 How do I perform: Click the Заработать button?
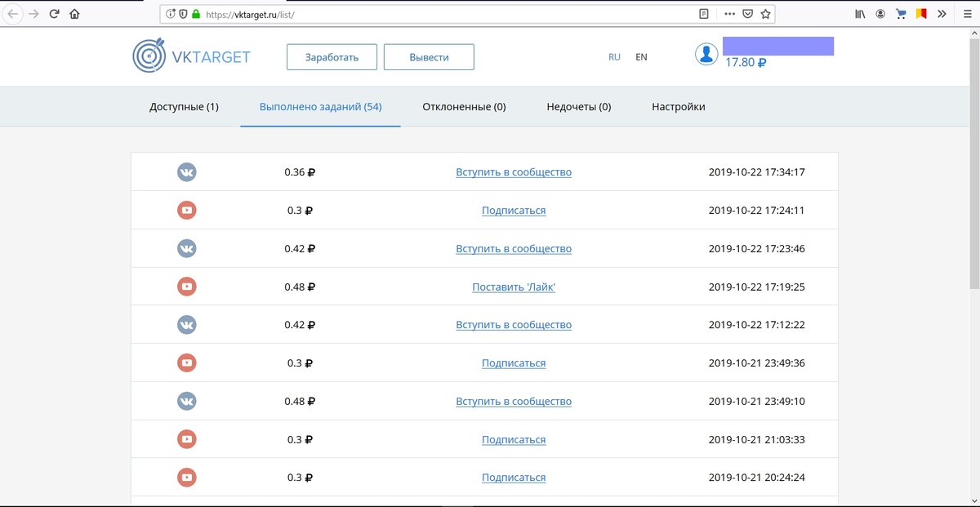[x=332, y=57]
